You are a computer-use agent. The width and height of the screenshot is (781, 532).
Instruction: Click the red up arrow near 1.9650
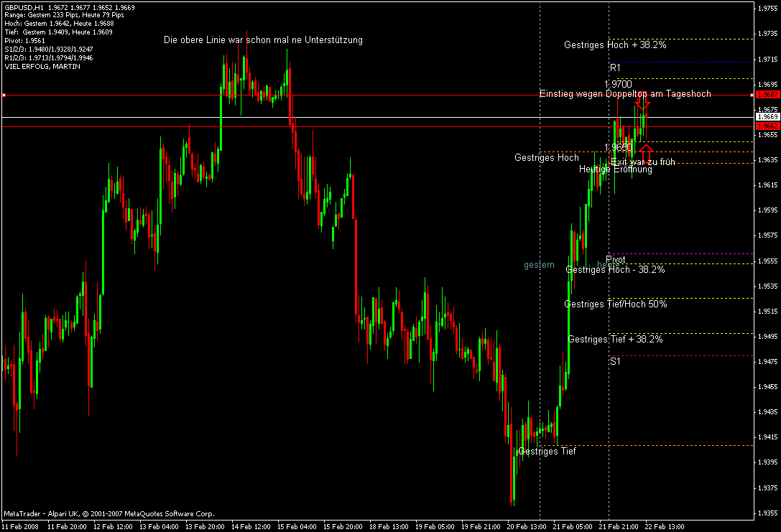pyautogui.click(x=646, y=153)
